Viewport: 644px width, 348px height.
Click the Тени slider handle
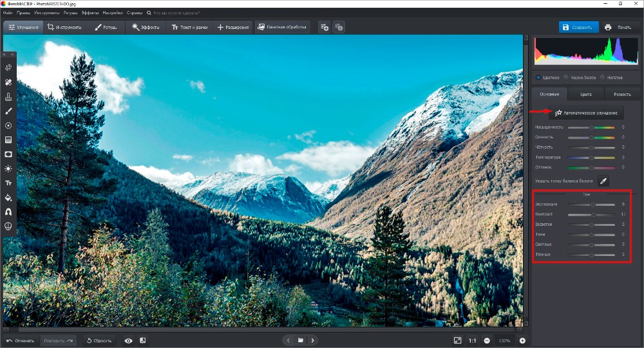(591, 235)
